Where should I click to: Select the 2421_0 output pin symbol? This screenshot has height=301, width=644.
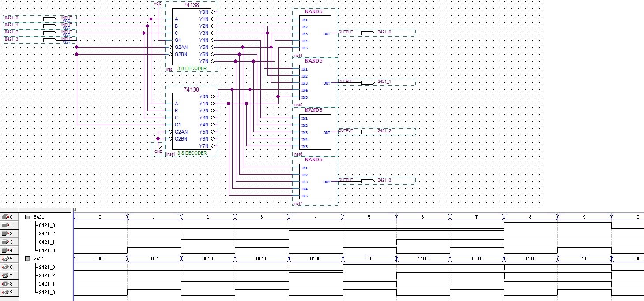point(367,33)
